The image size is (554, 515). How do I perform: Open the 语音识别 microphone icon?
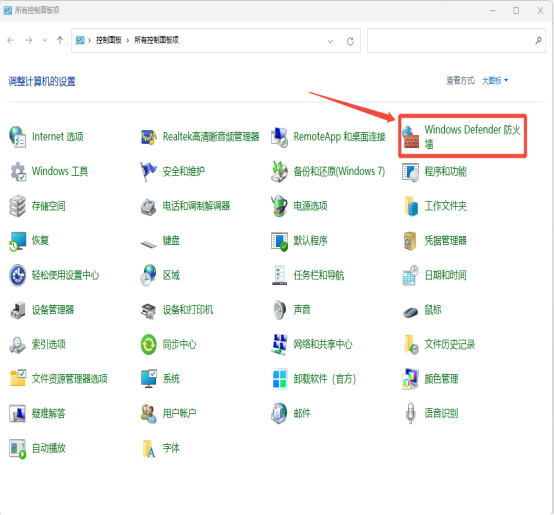(410, 413)
